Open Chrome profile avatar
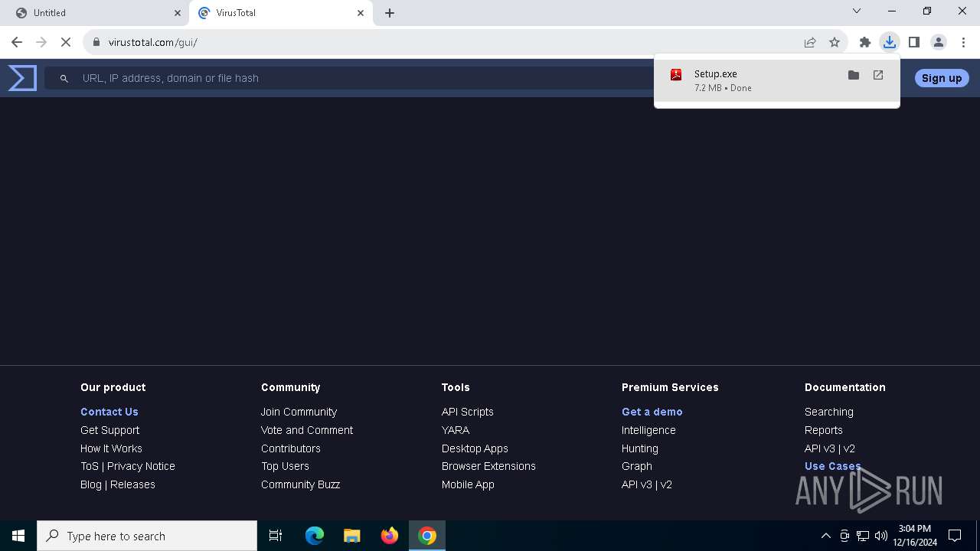Viewport: 980px width, 551px height. pyautogui.click(x=939, y=42)
